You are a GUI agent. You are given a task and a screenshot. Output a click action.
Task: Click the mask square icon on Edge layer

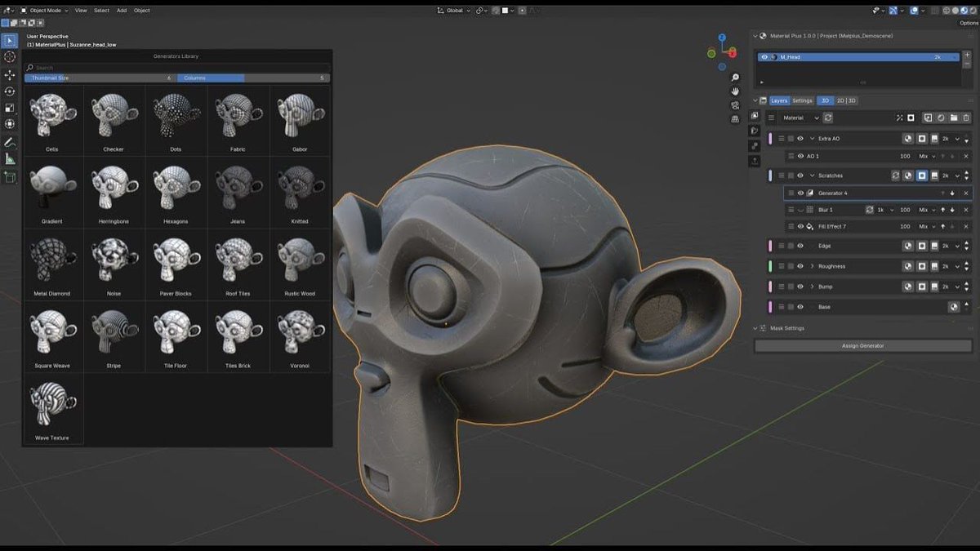click(921, 246)
